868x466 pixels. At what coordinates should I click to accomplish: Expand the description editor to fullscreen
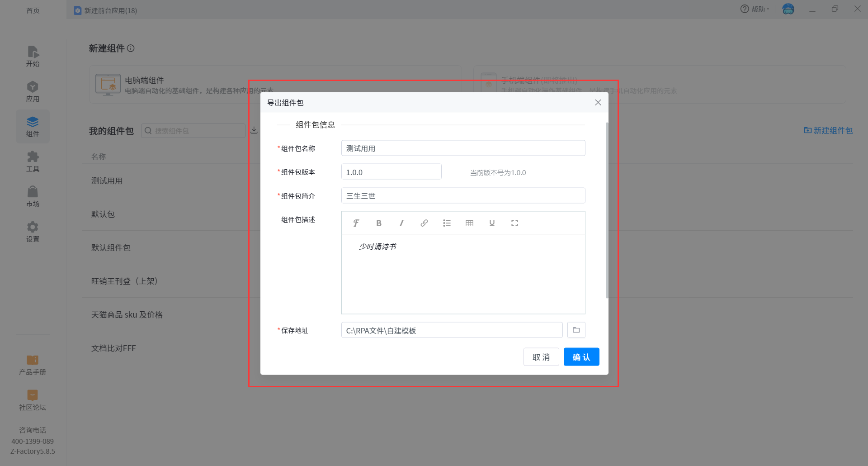tap(514, 223)
